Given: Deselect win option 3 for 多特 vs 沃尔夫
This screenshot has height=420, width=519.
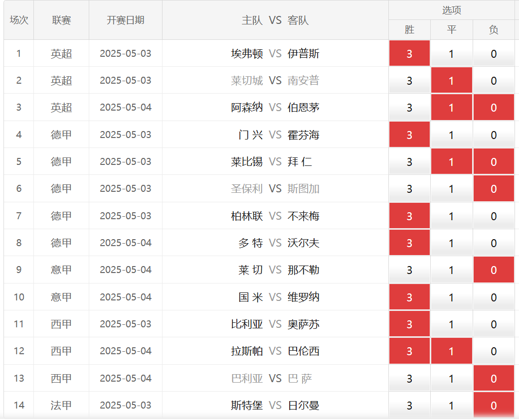Looking at the screenshot, I should (x=409, y=243).
